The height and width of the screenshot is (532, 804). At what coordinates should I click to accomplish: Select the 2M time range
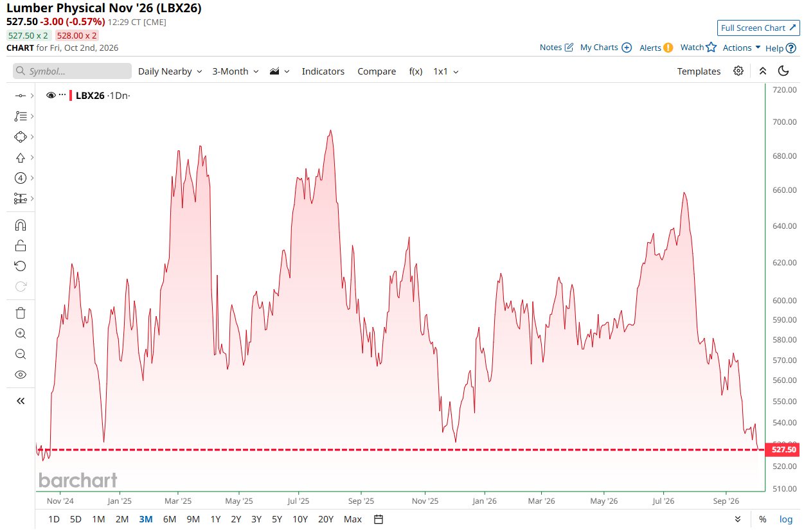pyautogui.click(x=122, y=519)
